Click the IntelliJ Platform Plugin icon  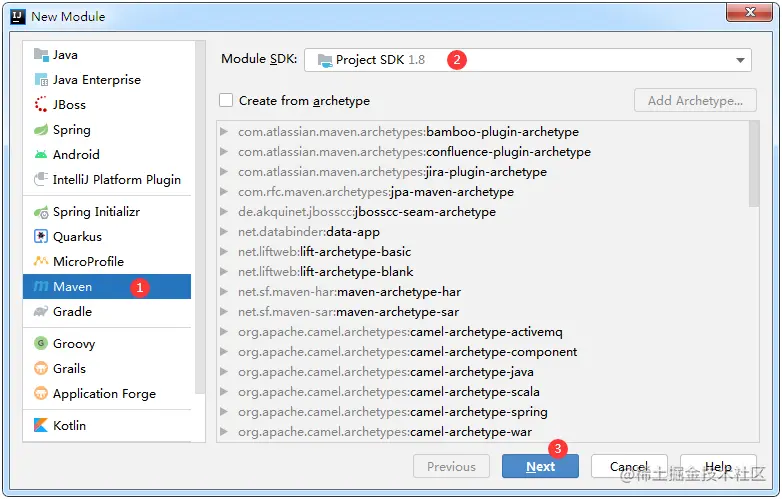point(41,179)
